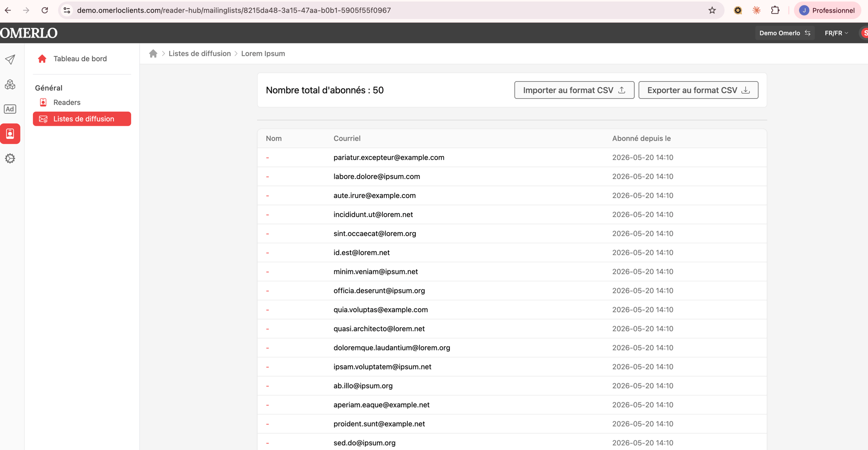Select quasi.architecto@lorem.net email

(x=379, y=328)
